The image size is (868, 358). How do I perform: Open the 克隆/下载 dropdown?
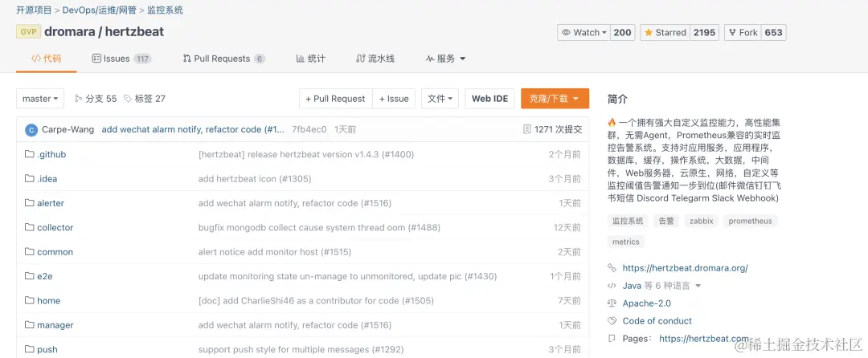tap(555, 99)
